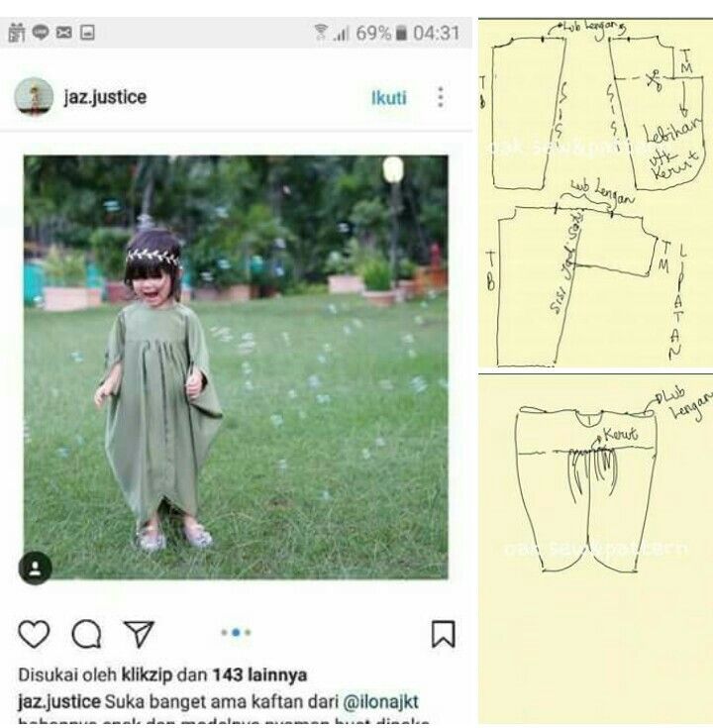The width and height of the screenshot is (713, 728).
Task: Tap the heart like icon
Action: pyautogui.click(x=34, y=634)
